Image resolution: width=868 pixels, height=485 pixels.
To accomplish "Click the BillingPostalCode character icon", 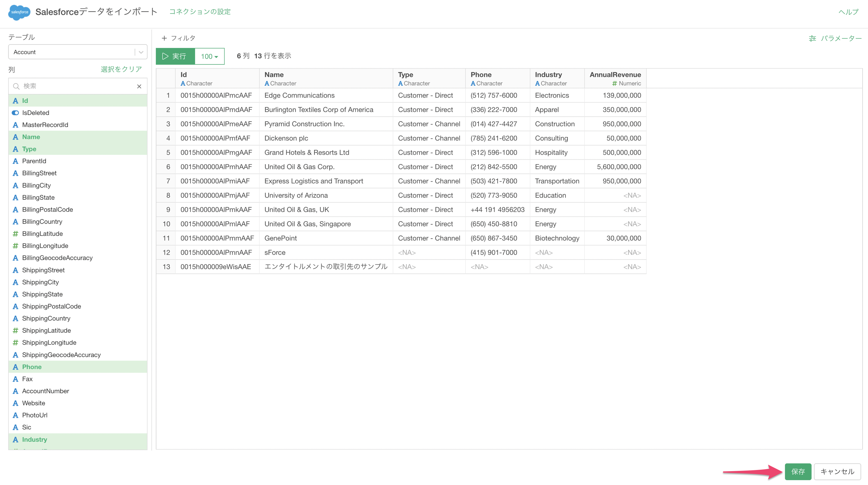I will (16, 210).
